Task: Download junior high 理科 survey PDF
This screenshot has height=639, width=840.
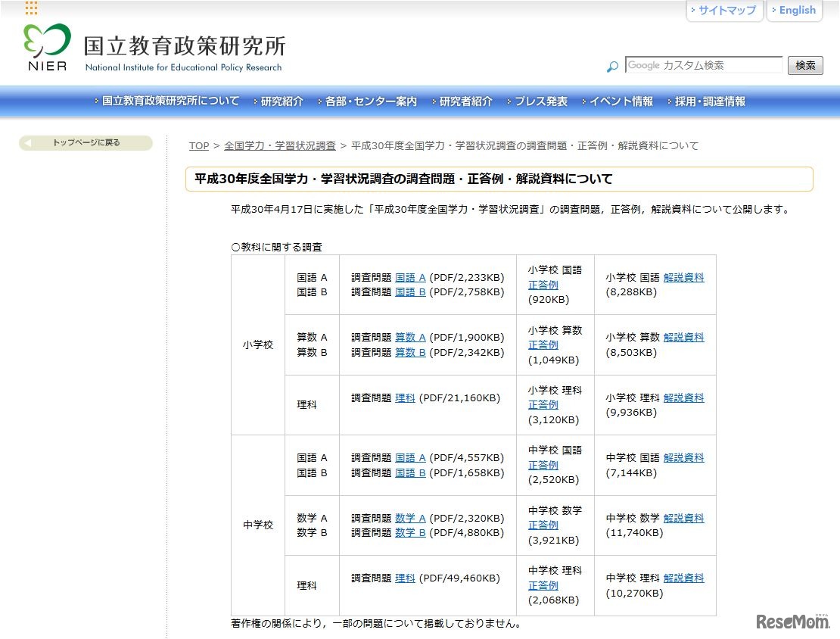Action: 405,577
